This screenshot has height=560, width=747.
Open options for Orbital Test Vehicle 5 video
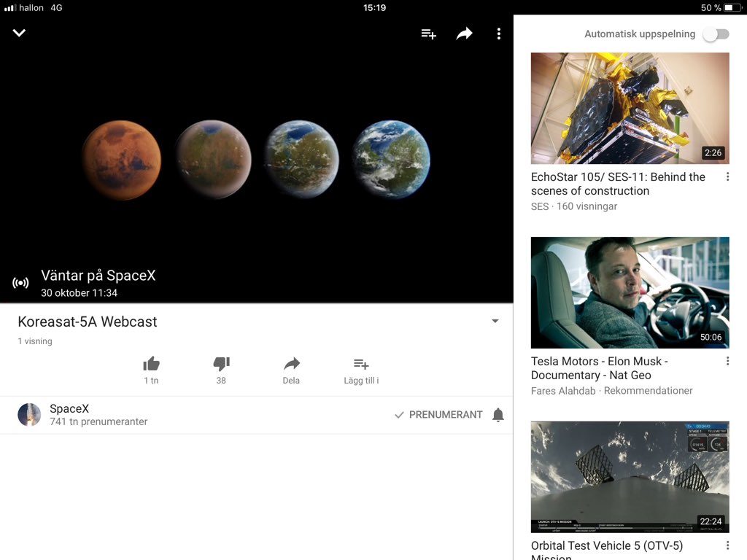727,545
